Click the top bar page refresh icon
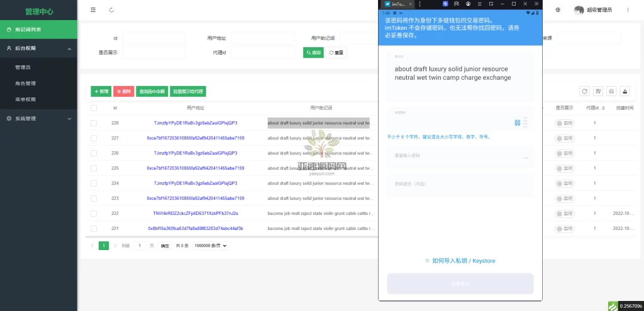Viewport: 644px width, 311px height. pos(112,10)
